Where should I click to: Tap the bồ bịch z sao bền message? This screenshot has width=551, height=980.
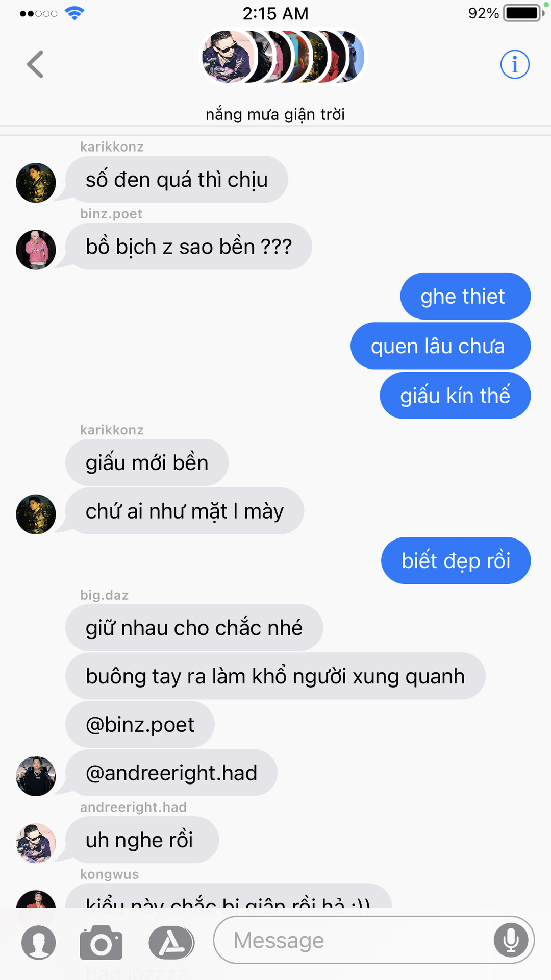(189, 247)
